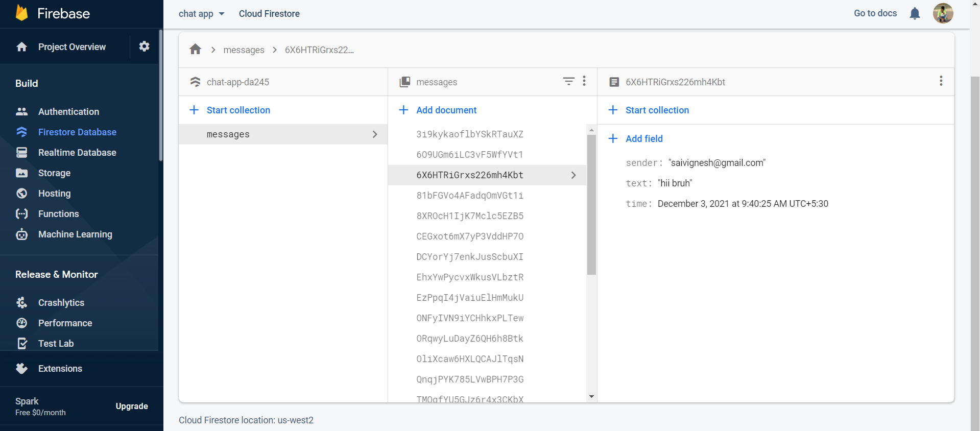Click the Project Overview home icon
The image size is (980, 431).
(21, 47)
